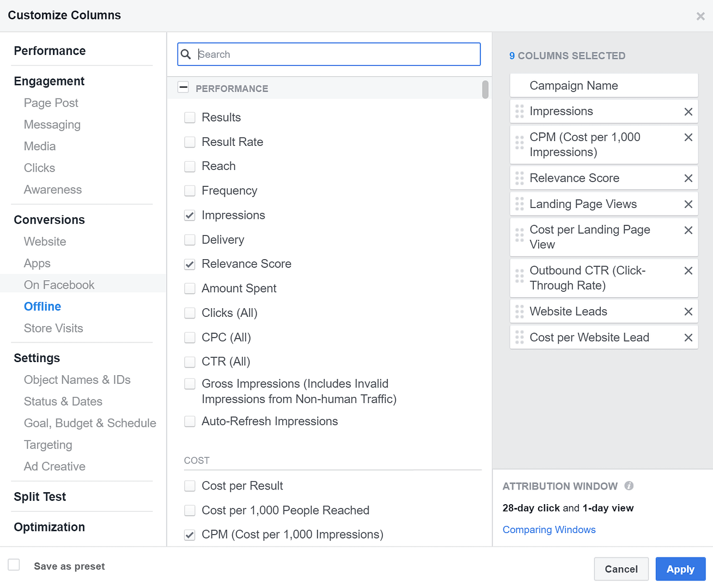Open the Comparing Windows link
This screenshot has width=713, height=588.
pyautogui.click(x=549, y=529)
